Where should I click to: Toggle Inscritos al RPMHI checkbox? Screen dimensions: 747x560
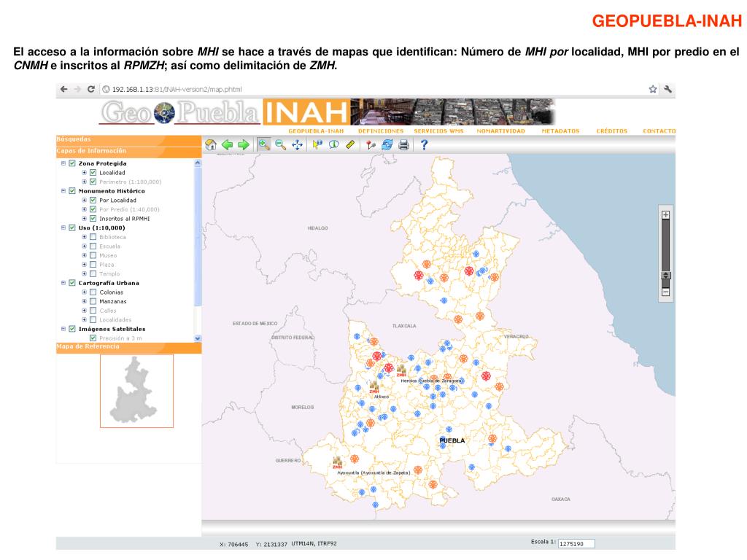pyautogui.click(x=93, y=219)
